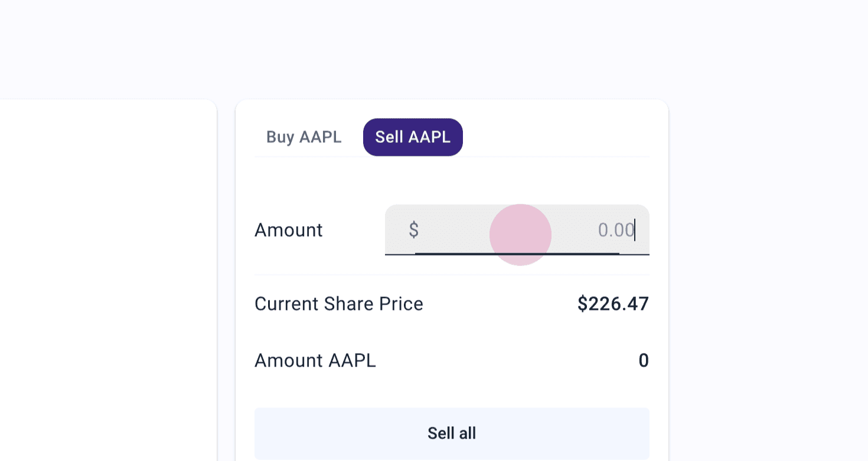Click the dollar sign prefix icon

[x=414, y=230]
